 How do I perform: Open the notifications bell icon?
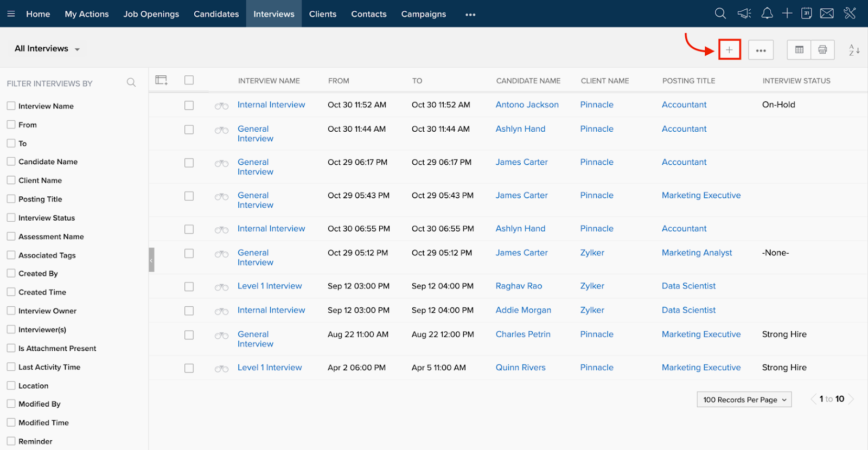[x=767, y=14]
